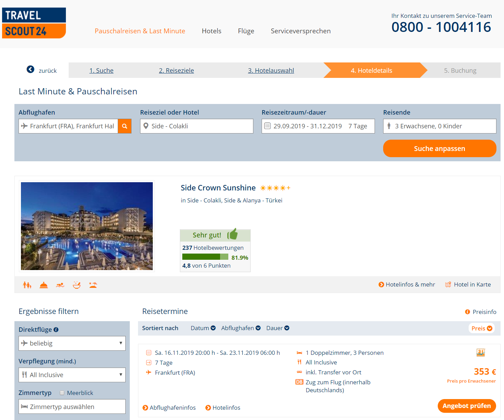Image resolution: width=504 pixels, height=420 pixels.
Task: Click the beach umbrella feature icon
Action: pyautogui.click(x=93, y=285)
